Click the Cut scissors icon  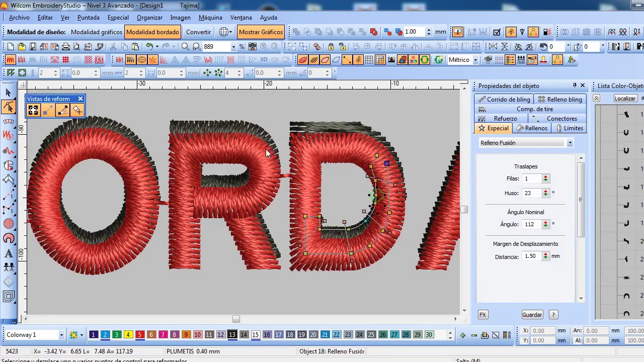[113, 46]
